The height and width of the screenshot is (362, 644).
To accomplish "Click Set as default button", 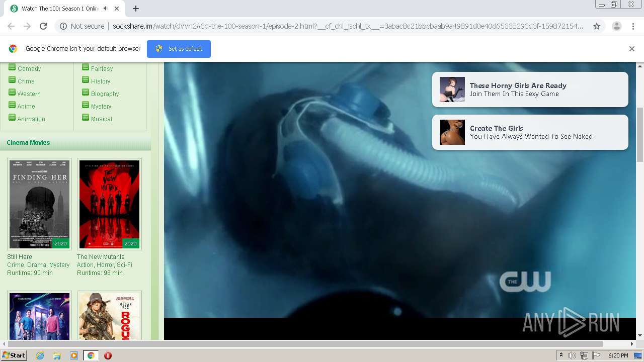I will [x=179, y=49].
